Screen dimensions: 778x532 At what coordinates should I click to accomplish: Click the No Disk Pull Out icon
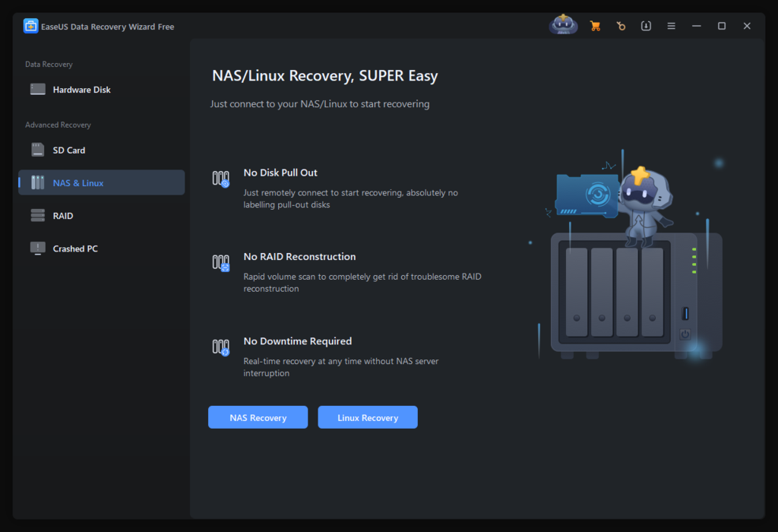tap(221, 179)
